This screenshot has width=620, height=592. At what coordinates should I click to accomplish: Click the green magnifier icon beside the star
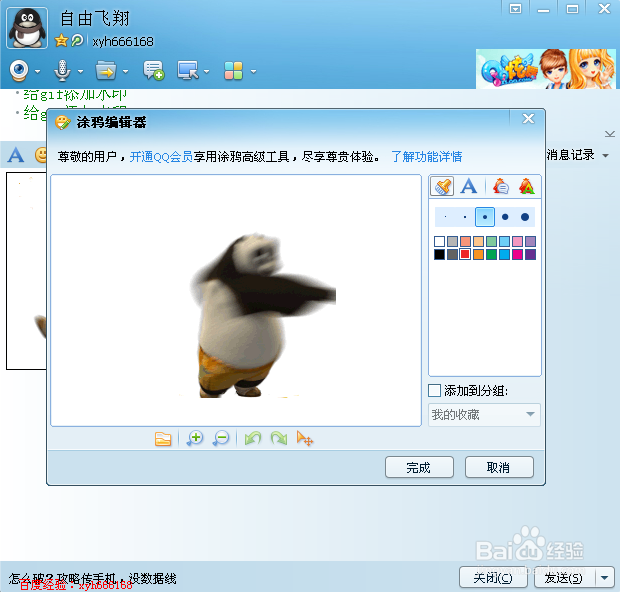78,40
